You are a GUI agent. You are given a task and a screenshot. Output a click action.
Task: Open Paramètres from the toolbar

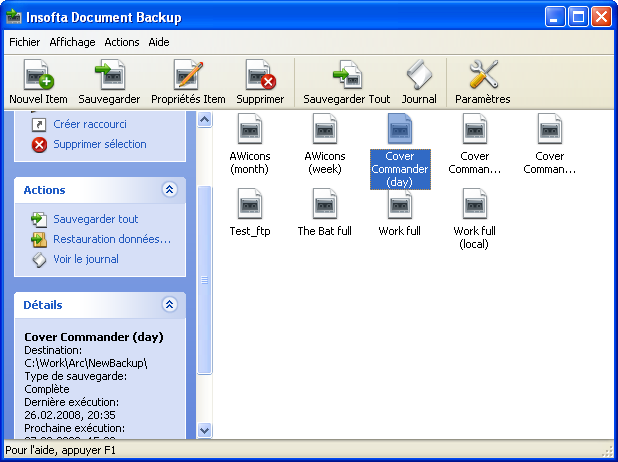click(482, 82)
